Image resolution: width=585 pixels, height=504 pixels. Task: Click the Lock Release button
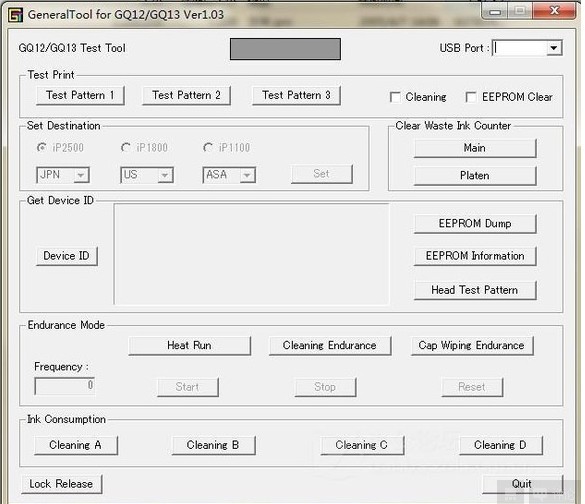pyautogui.click(x=62, y=484)
